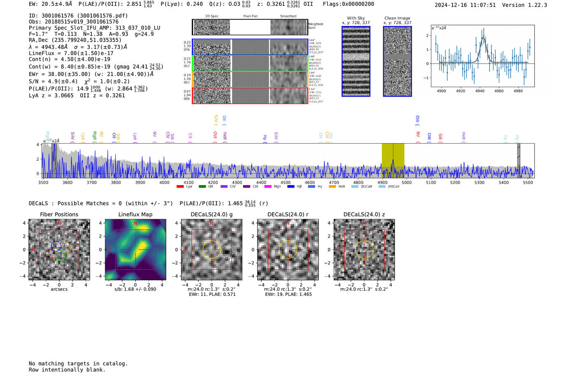Select the orange-bordered 2D spectrum fiber row
The image size is (576, 392).
point(250,79)
